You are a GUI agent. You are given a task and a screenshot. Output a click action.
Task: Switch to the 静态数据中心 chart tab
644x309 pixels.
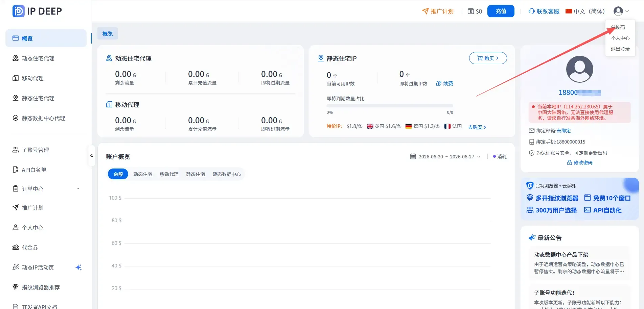point(227,174)
